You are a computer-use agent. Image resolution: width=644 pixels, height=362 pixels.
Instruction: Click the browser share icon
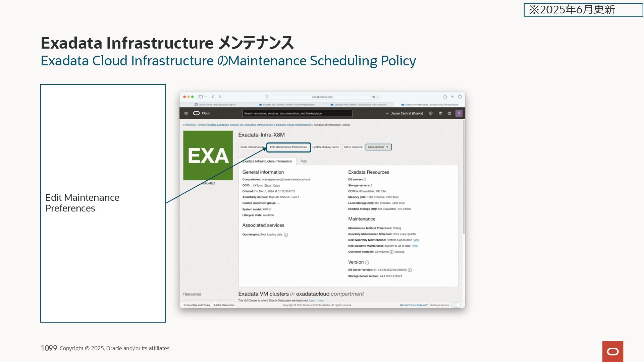[445, 97]
